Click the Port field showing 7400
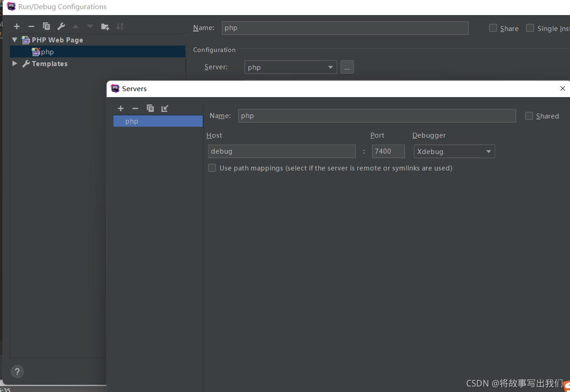The height and width of the screenshot is (392, 570). [388, 151]
